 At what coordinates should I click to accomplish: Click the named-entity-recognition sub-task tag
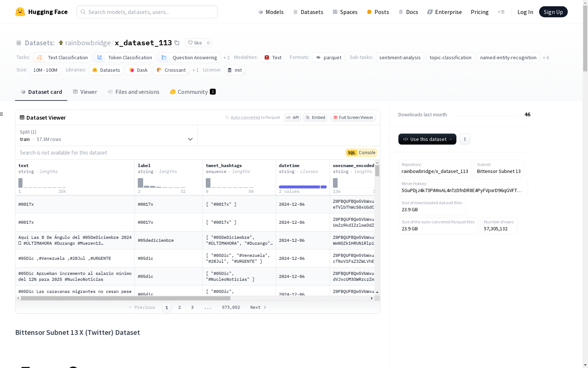508,58
